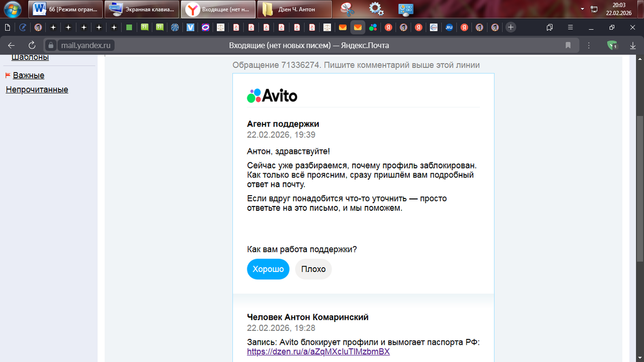644x362 pixels.
Task: Reload the Yandex Mail page
Action: tap(32, 46)
